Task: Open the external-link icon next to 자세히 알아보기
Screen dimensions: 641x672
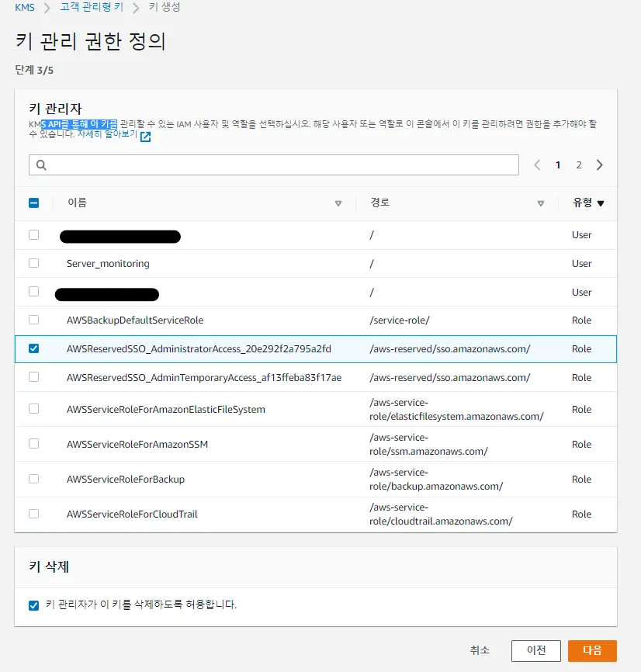Action: click(146, 137)
